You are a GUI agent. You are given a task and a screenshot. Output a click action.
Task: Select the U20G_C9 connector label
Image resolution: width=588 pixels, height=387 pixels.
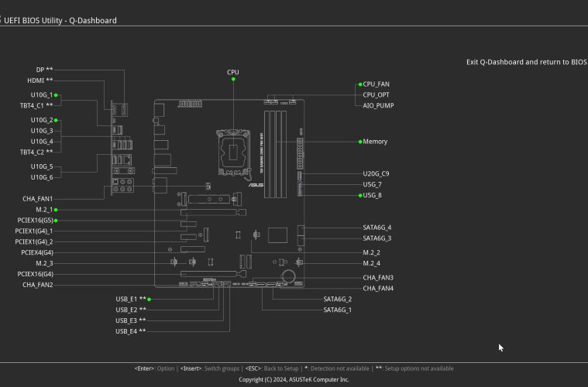point(376,174)
